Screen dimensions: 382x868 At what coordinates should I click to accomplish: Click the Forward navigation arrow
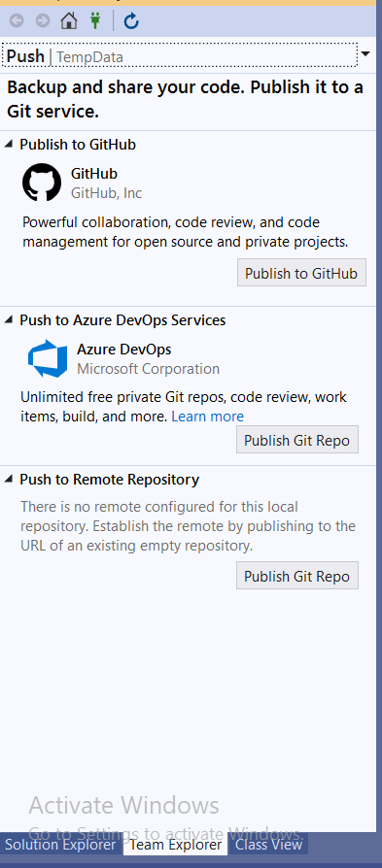click(x=43, y=21)
